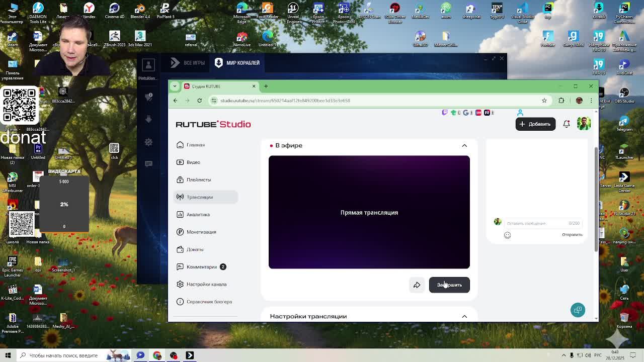Collapse the В эфире section chevron
644x362 pixels.
(x=464, y=145)
